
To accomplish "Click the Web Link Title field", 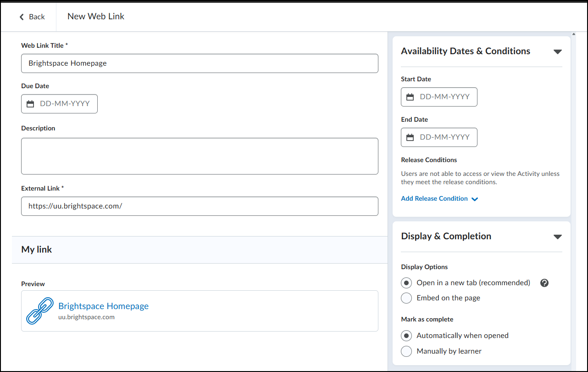I will 200,63.
